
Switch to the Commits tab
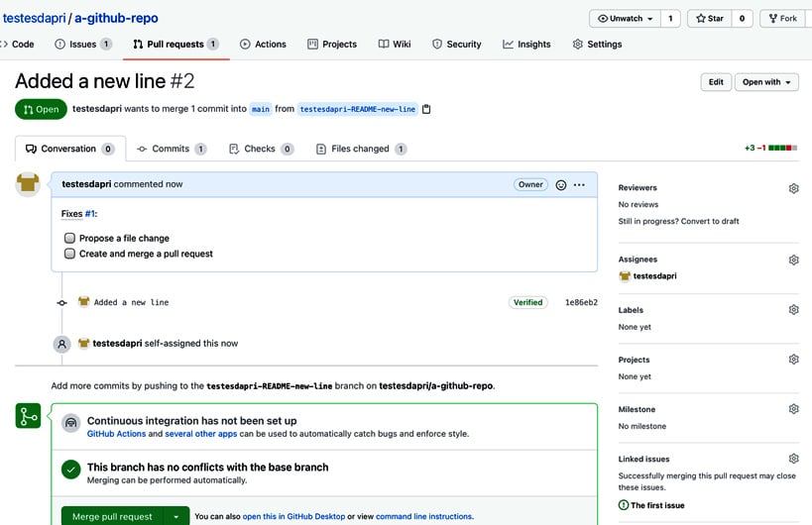[172, 149]
